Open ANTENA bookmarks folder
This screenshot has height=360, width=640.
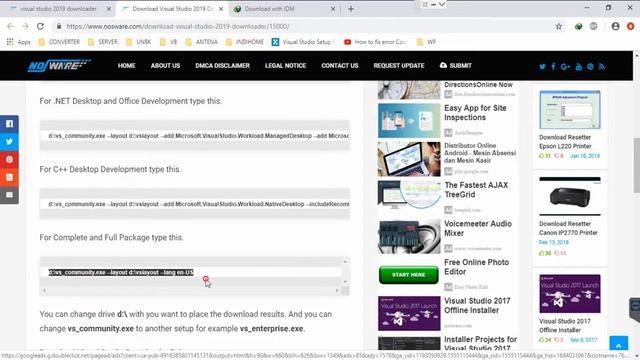click(202, 42)
